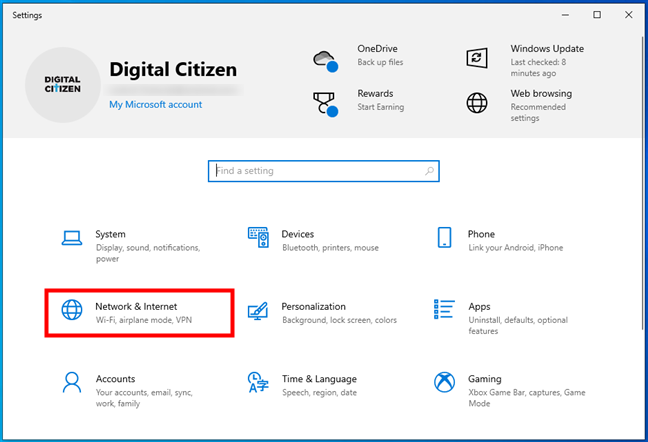Open the Personalization settings title
The width and height of the screenshot is (648, 442).
(313, 307)
